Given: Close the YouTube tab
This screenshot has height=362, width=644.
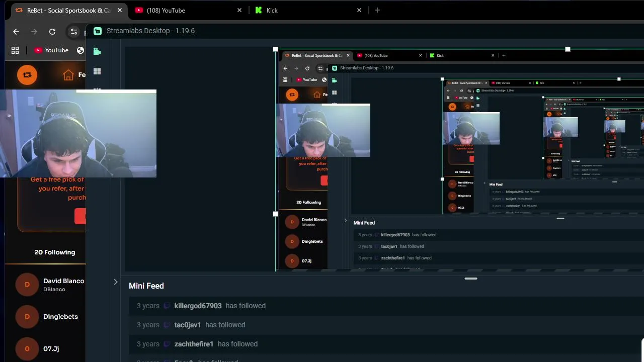Looking at the screenshot, I should (x=239, y=10).
